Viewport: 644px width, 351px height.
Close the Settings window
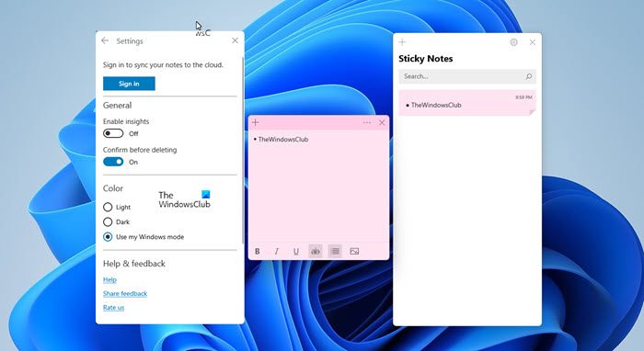(235, 40)
